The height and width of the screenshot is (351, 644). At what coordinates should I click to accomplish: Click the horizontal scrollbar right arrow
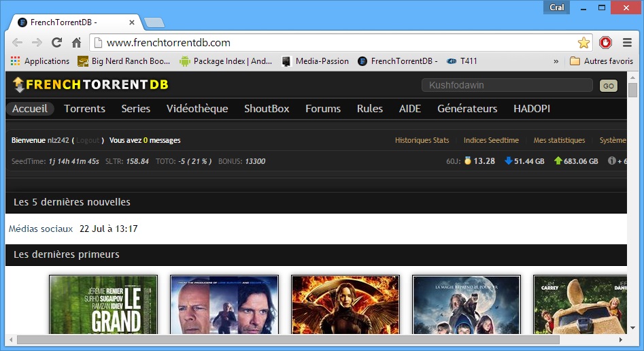[621, 340]
